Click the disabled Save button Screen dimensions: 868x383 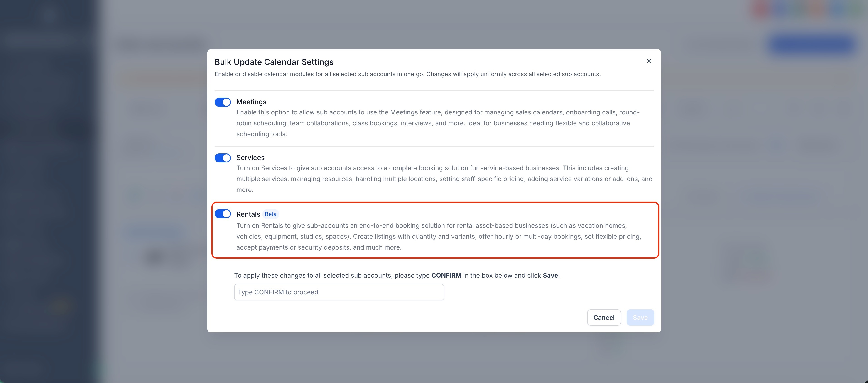(640, 317)
